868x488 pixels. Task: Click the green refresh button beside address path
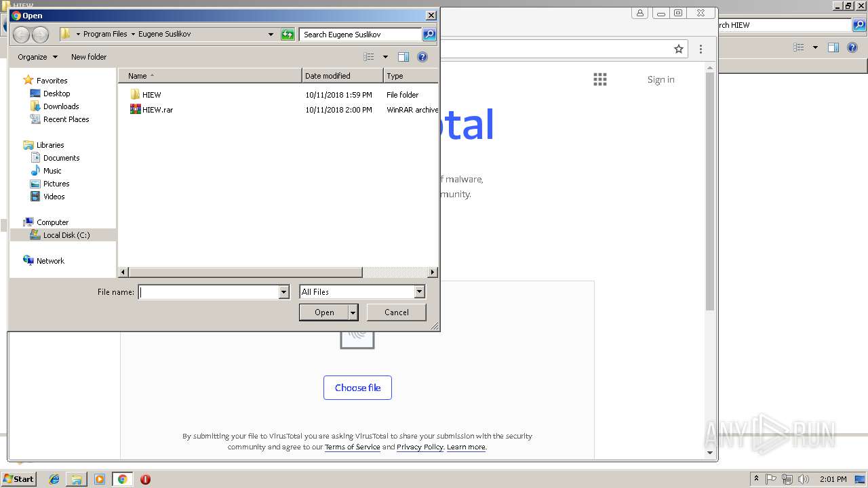[x=288, y=35]
